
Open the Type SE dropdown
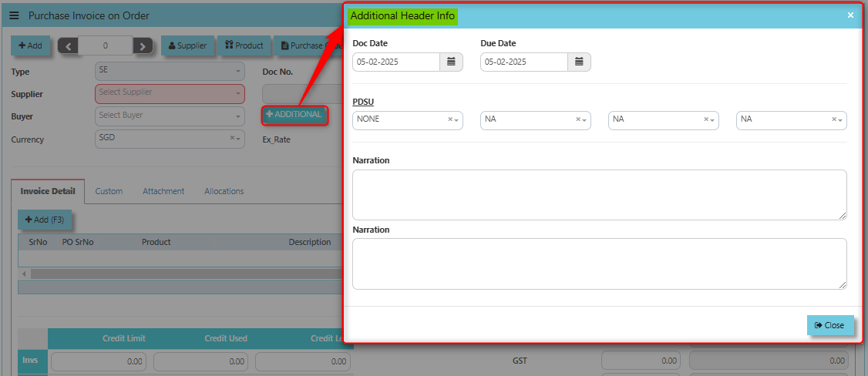click(238, 71)
